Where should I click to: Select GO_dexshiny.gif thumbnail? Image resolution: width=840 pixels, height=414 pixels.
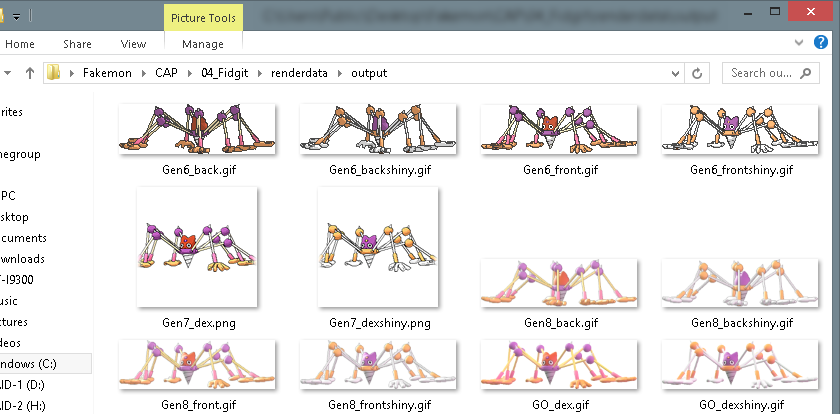point(740,364)
